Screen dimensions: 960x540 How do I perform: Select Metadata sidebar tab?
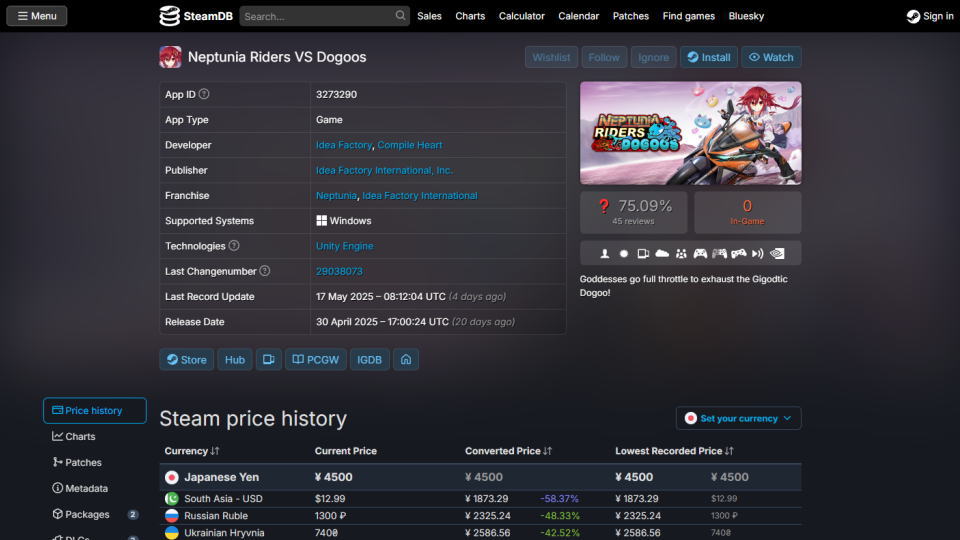(95, 488)
